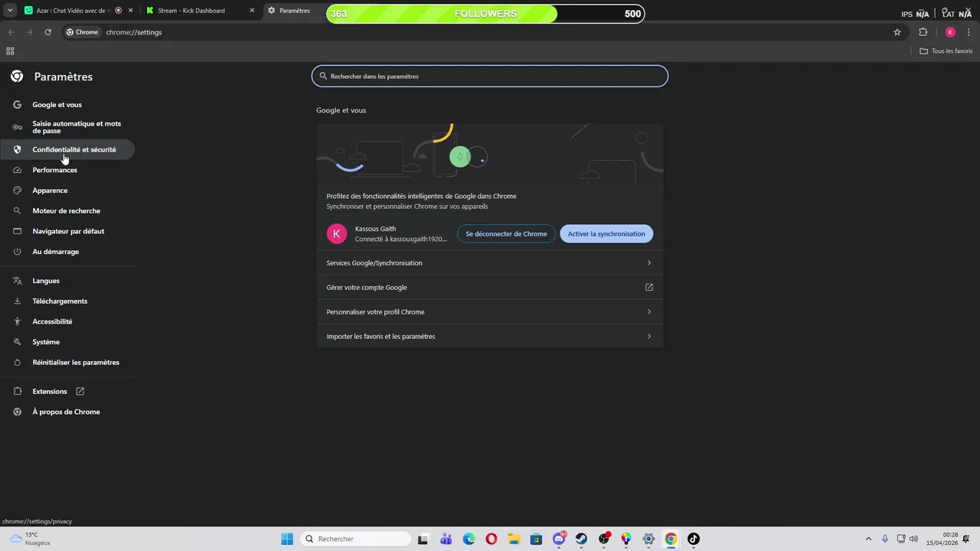This screenshot has height=551, width=980.
Task: Focus the Rechercher dans les paramètres field
Action: (x=490, y=77)
